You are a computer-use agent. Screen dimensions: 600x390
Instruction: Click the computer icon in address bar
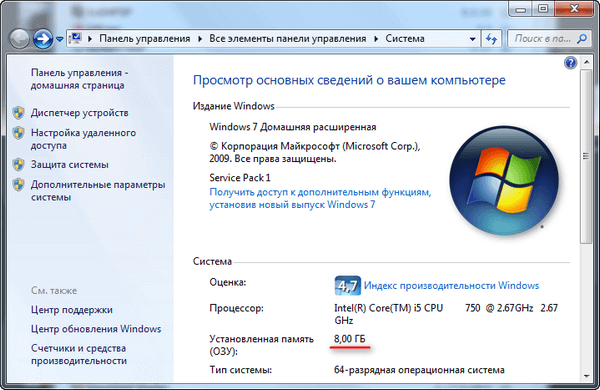[75, 38]
